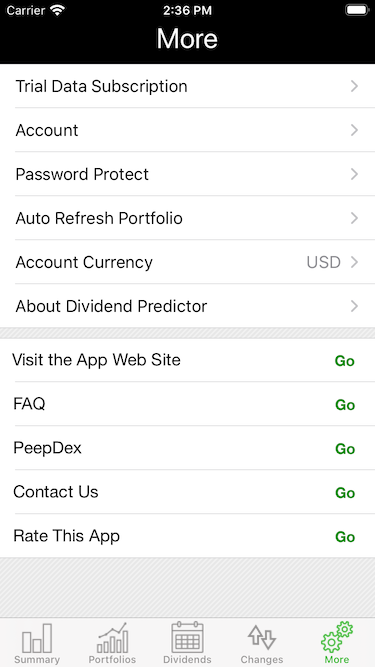Image resolution: width=375 pixels, height=667 pixels.
Task: Change Account Currency USD value
Action: (324, 262)
